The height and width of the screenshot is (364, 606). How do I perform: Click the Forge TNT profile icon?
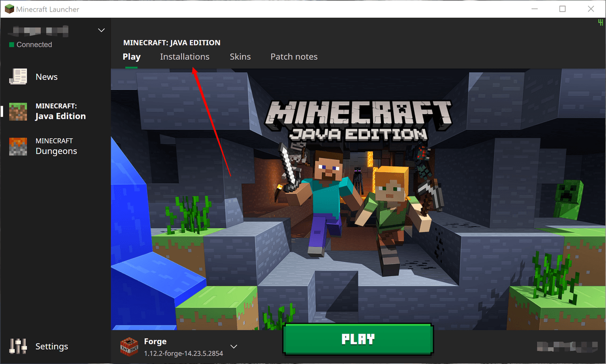pyautogui.click(x=129, y=346)
